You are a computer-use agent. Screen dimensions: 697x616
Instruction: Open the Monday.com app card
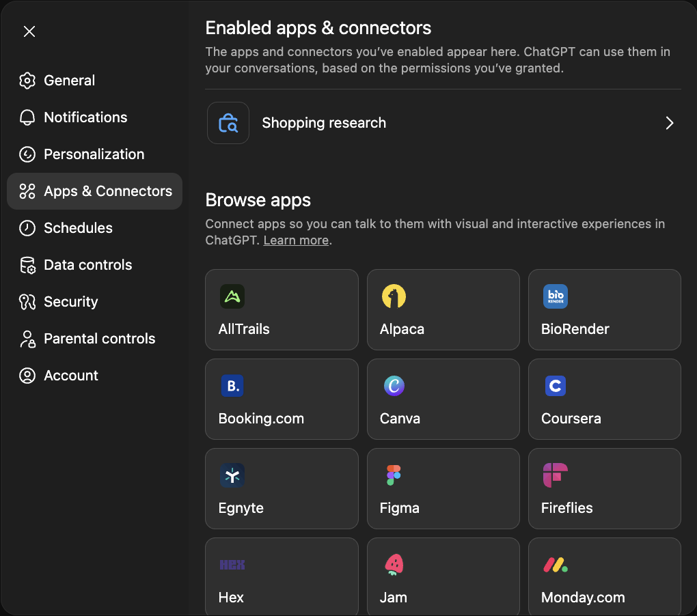point(604,576)
